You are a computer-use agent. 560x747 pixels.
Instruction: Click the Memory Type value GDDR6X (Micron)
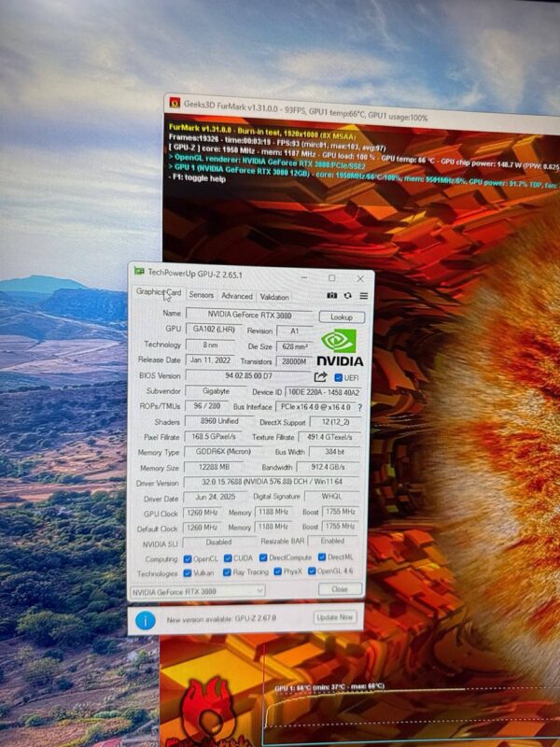coord(223,451)
